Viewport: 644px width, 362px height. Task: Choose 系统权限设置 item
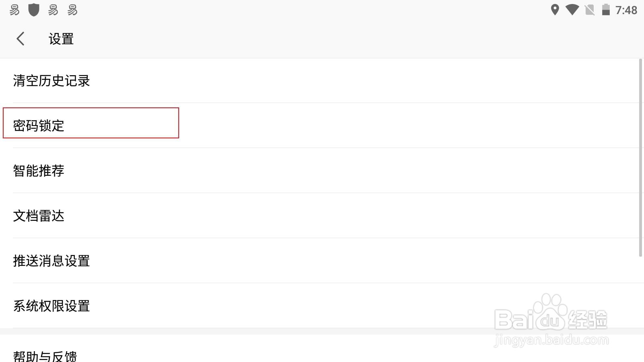click(52, 306)
